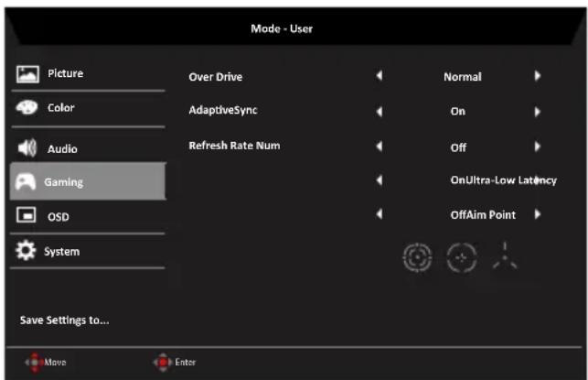Image resolution: width=588 pixels, height=380 pixels.
Task: Click the Audio speaker icon
Action: point(27,148)
